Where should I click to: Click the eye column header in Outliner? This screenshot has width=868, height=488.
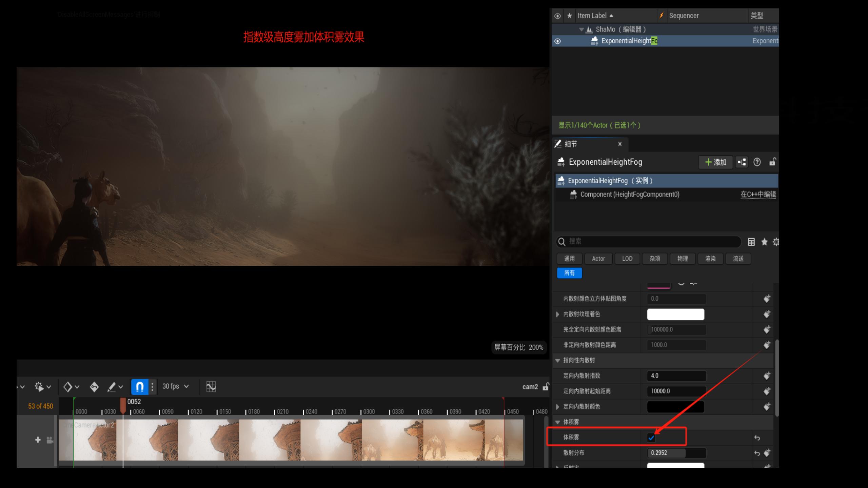557,16
